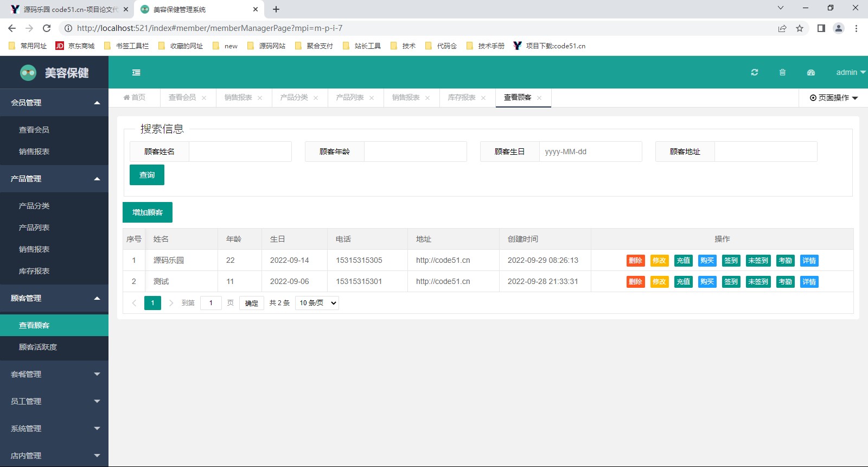Focus the 顾客地址 search field
Image resolution: width=868 pixels, height=467 pixels.
click(765, 152)
